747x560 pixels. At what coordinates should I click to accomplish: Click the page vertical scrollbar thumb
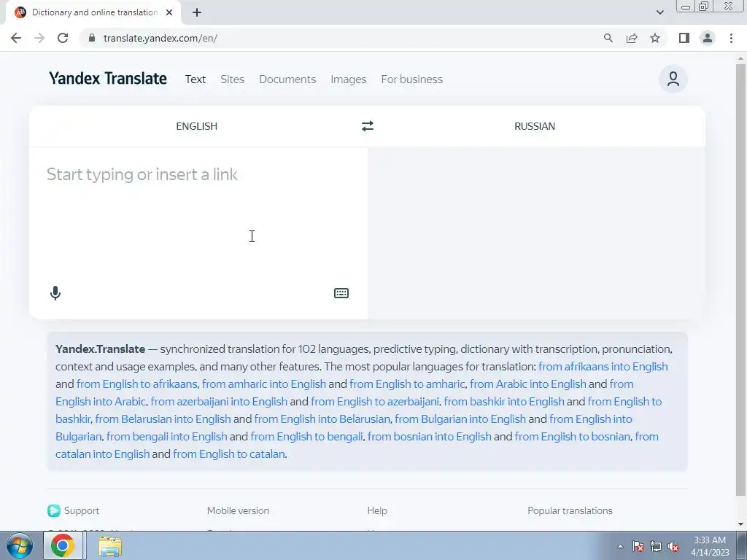tap(740, 279)
